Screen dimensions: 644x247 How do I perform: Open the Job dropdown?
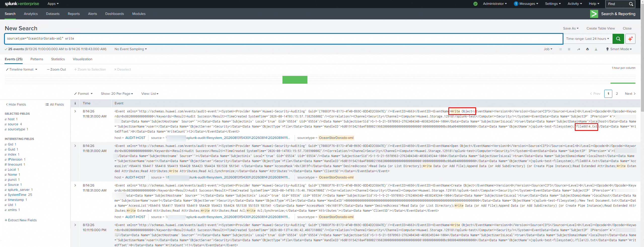[548, 49]
